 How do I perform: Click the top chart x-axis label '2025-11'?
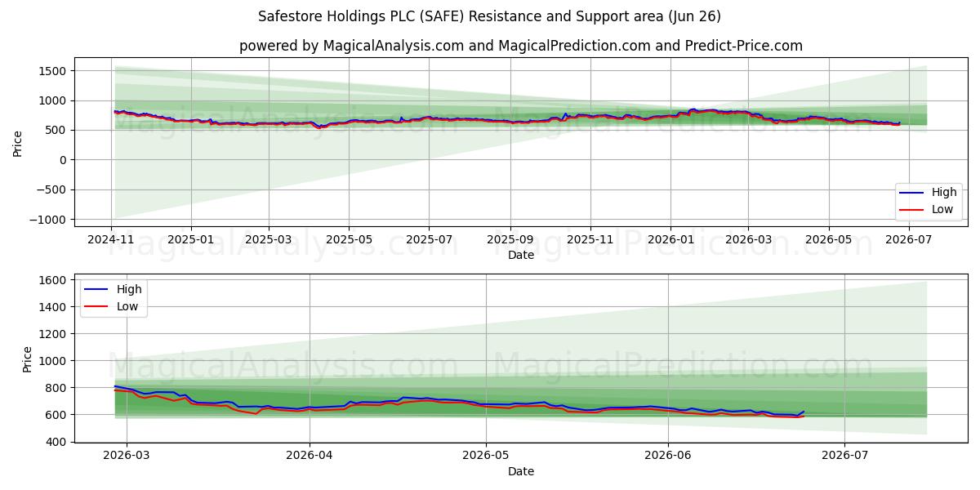pyautogui.click(x=590, y=239)
